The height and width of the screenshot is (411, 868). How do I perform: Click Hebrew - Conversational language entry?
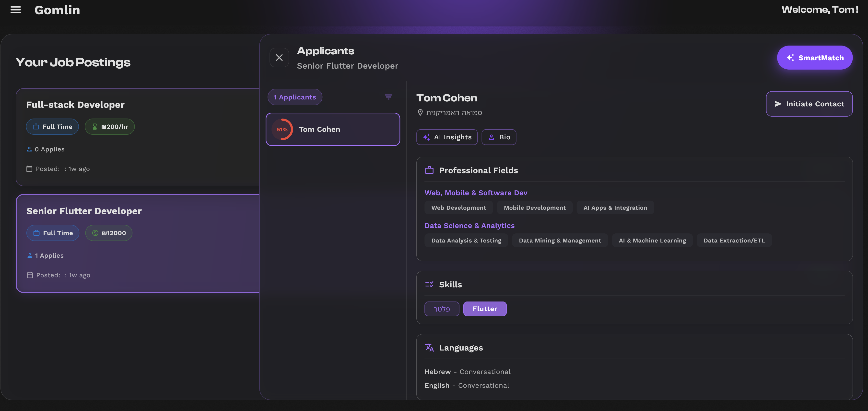pyautogui.click(x=467, y=372)
